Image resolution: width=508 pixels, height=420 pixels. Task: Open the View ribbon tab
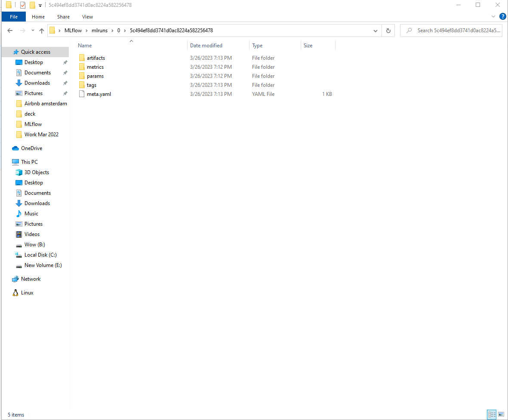coord(87,17)
